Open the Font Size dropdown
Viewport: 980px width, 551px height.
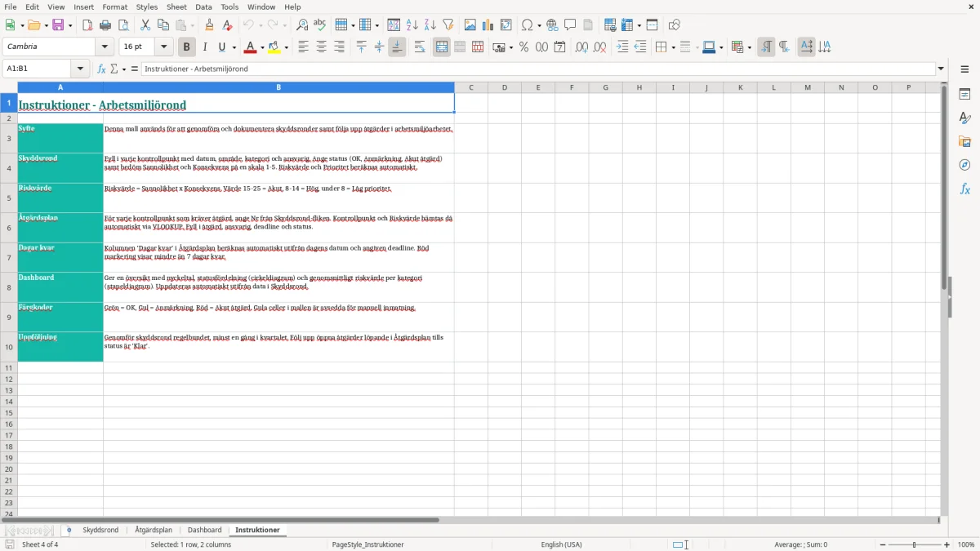pyautogui.click(x=163, y=47)
